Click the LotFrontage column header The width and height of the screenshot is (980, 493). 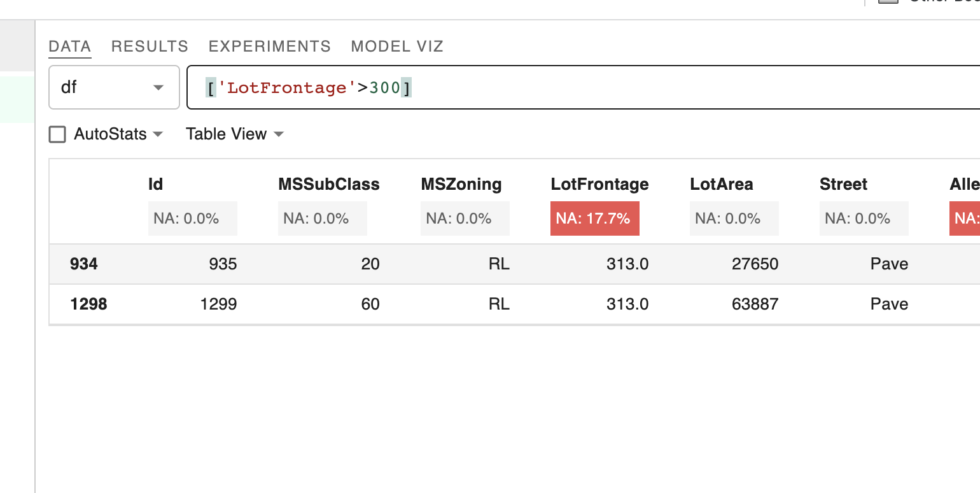tap(599, 185)
